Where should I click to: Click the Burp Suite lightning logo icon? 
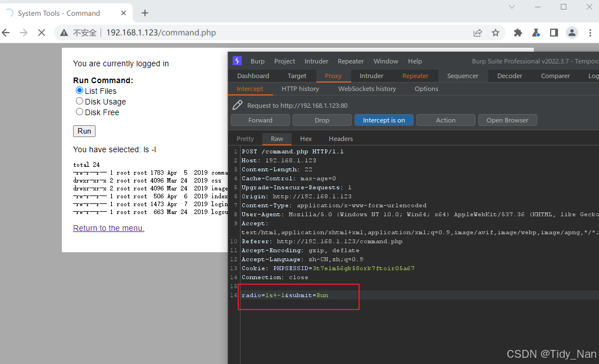[237, 61]
